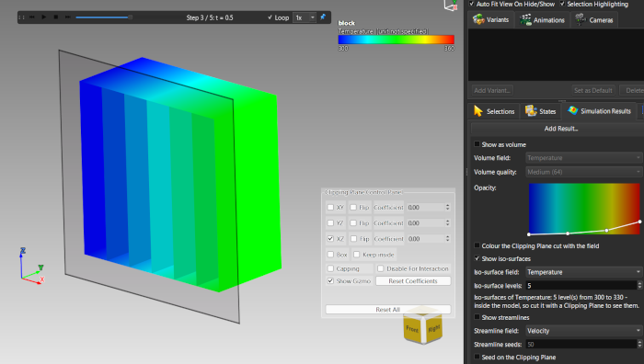
Task: Skip to the first animation step
Action: [32, 17]
